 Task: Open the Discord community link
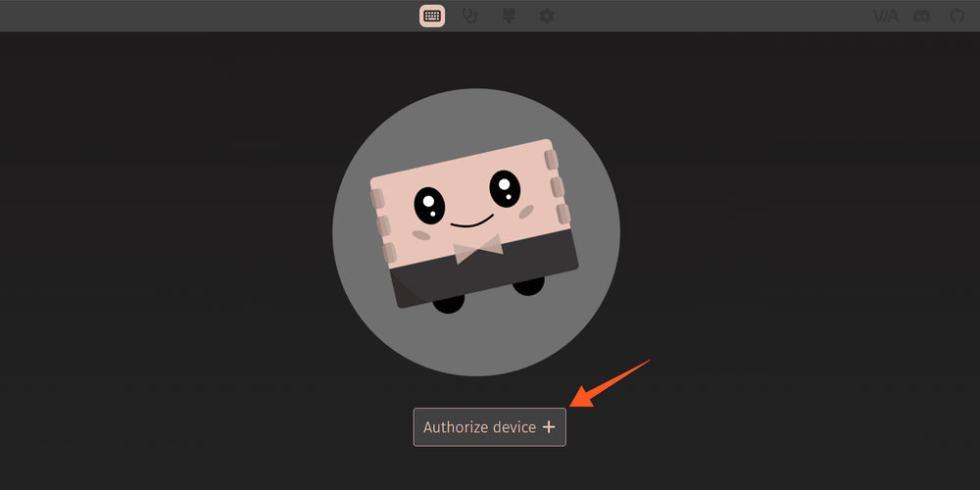921,16
